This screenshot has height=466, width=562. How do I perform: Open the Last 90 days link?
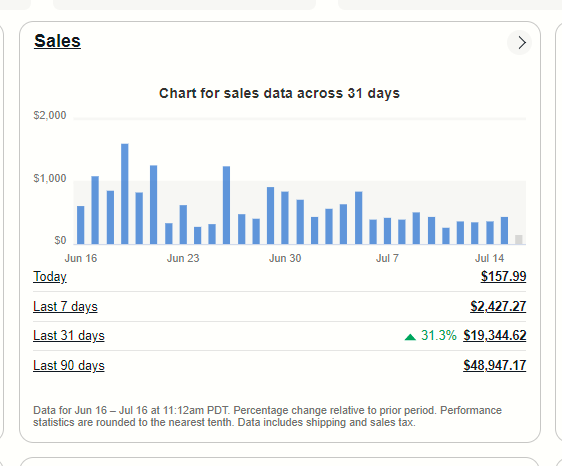coord(69,366)
